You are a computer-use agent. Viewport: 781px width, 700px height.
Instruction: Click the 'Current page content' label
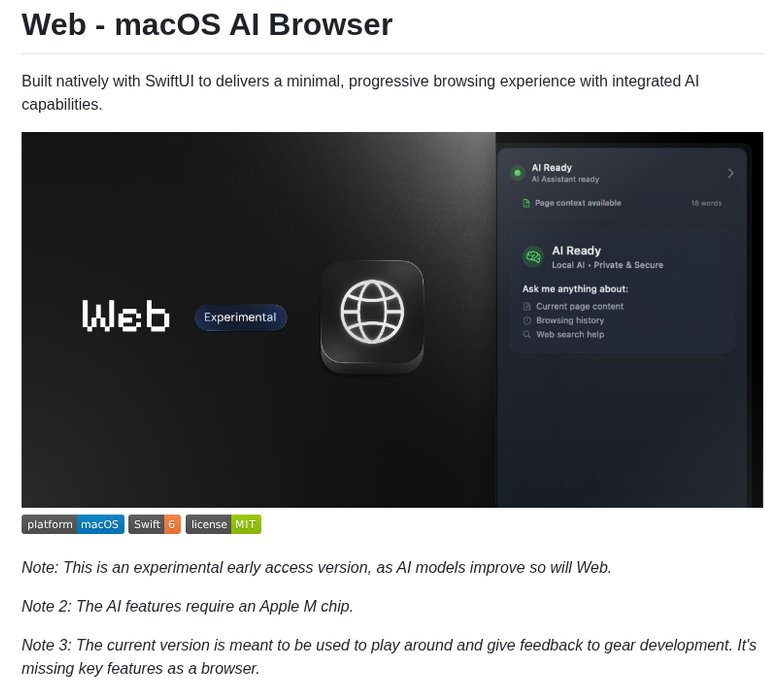tap(580, 306)
